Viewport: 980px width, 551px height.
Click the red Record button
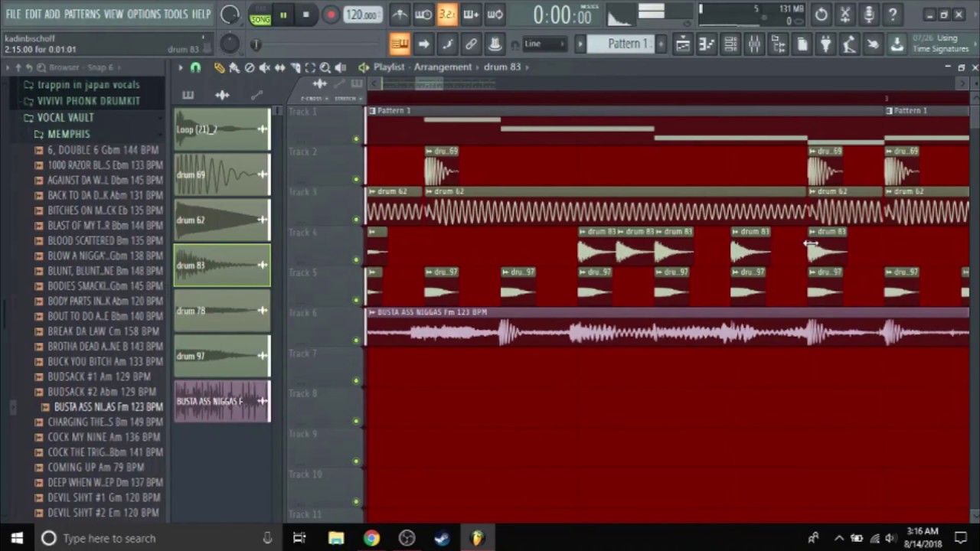click(331, 15)
